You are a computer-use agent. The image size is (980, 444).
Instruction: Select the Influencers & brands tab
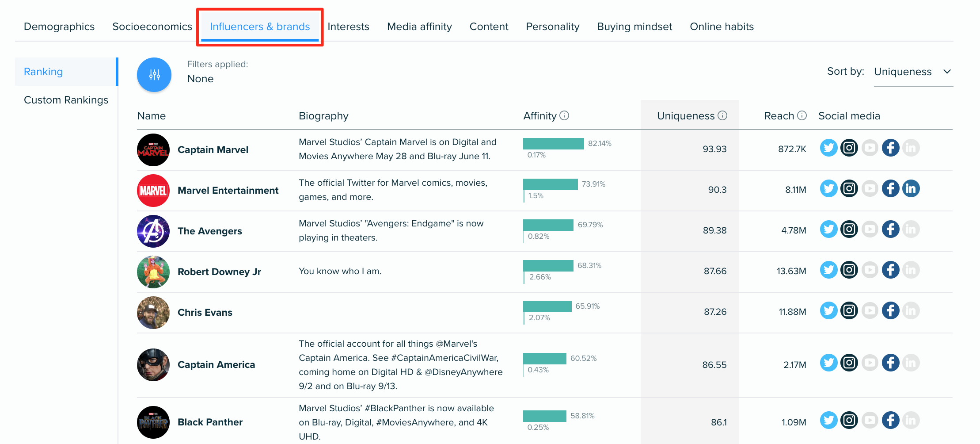coord(260,27)
